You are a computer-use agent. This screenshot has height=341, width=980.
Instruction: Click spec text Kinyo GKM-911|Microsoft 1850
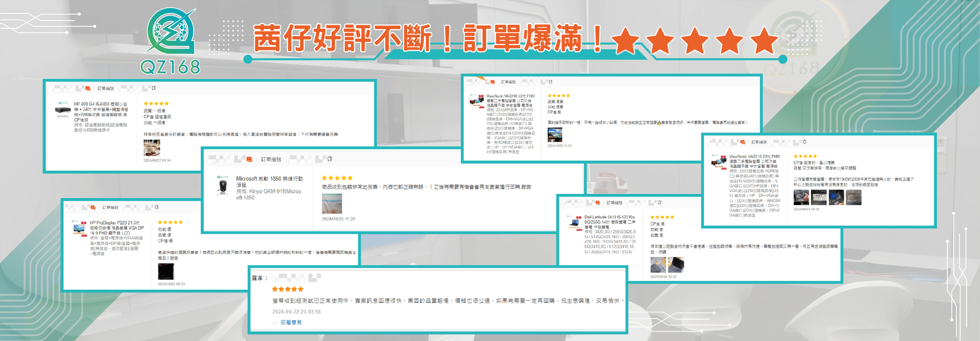click(x=268, y=194)
